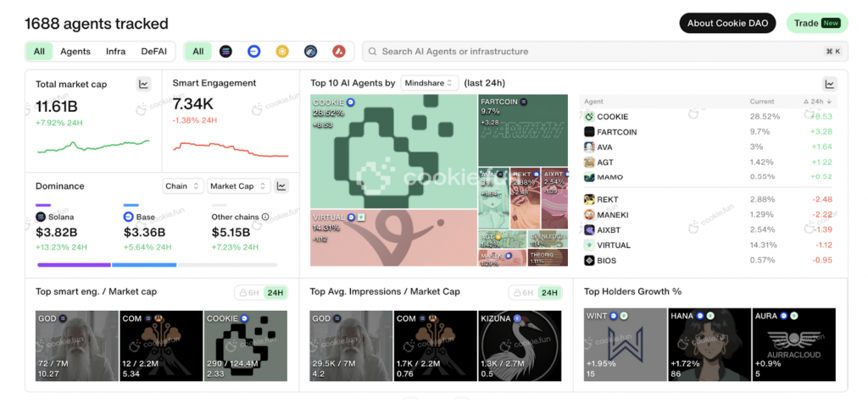Click the REKT agent icon in the table
This screenshot has height=403, width=868.
(589, 200)
